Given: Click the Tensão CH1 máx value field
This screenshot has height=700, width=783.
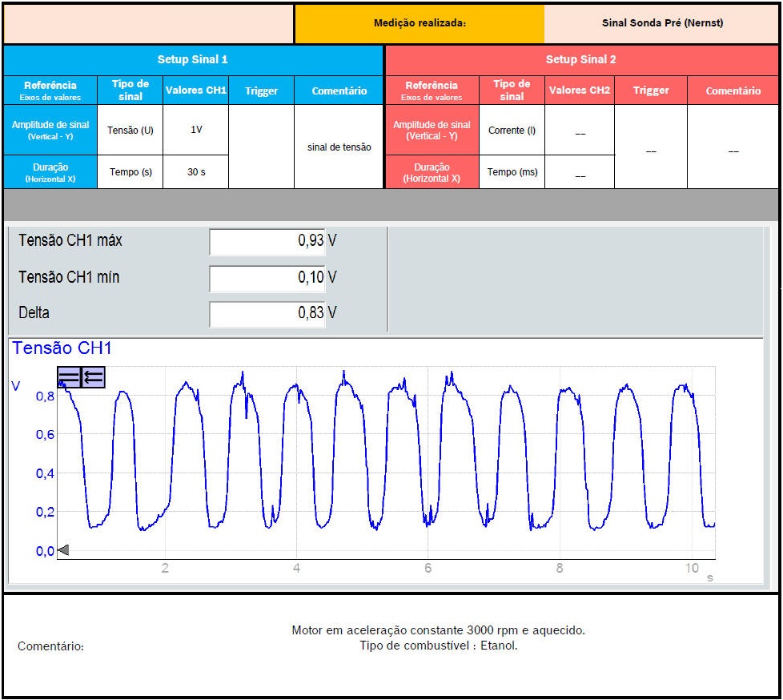Looking at the screenshot, I should (267, 241).
